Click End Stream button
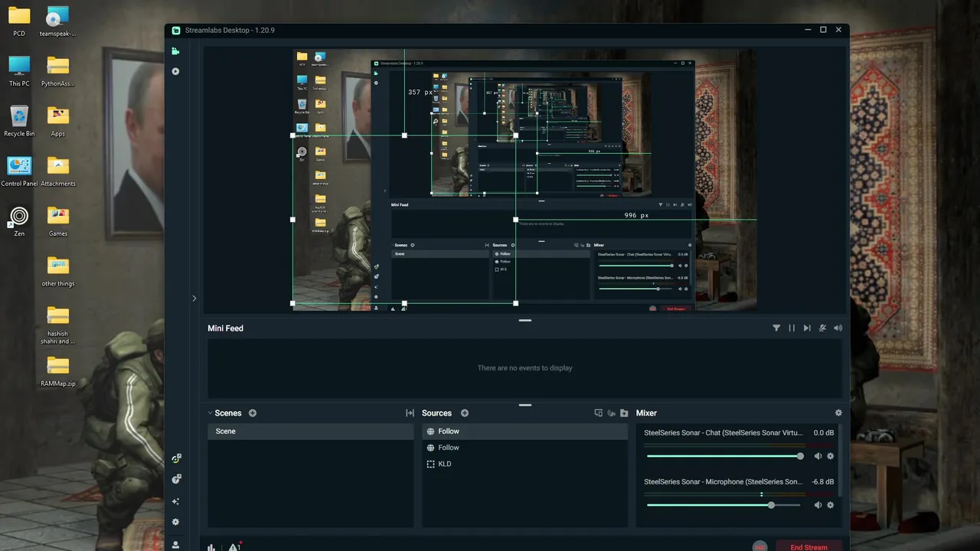The height and width of the screenshot is (551, 980). pos(808,546)
